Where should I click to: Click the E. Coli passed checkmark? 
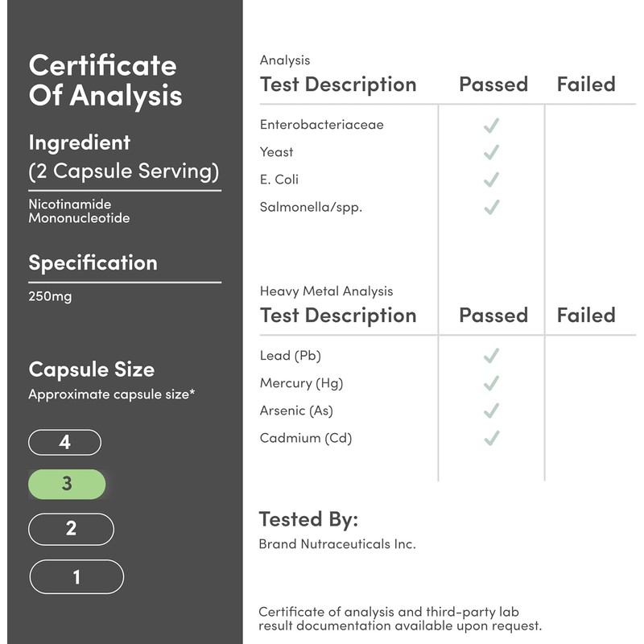(492, 180)
